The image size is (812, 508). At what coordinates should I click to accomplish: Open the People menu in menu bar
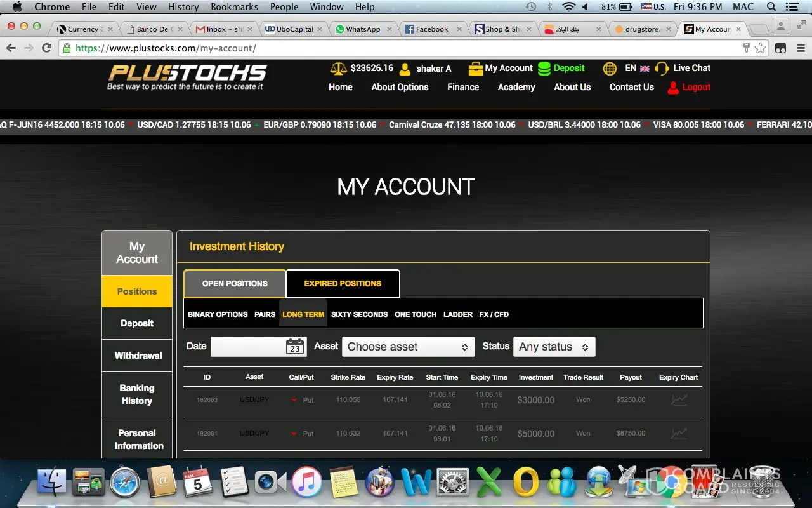(x=284, y=7)
